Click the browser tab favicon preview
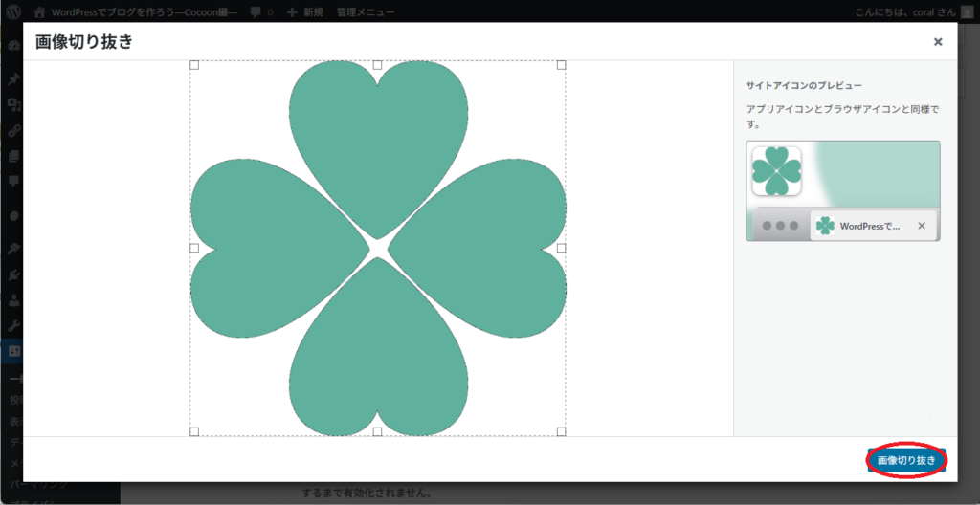This screenshot has width=980, height=505. (824, 226)
